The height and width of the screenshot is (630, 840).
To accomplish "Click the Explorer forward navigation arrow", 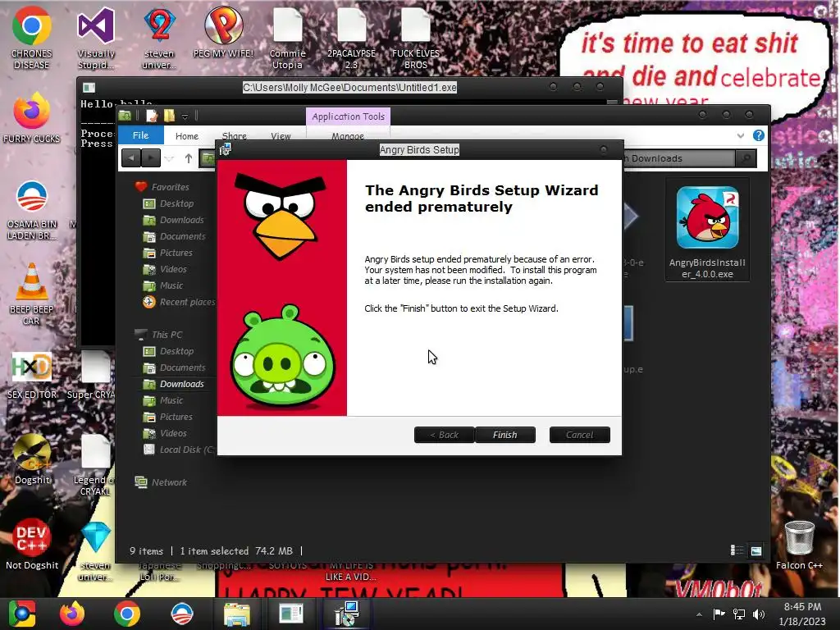I will point(151,158).
